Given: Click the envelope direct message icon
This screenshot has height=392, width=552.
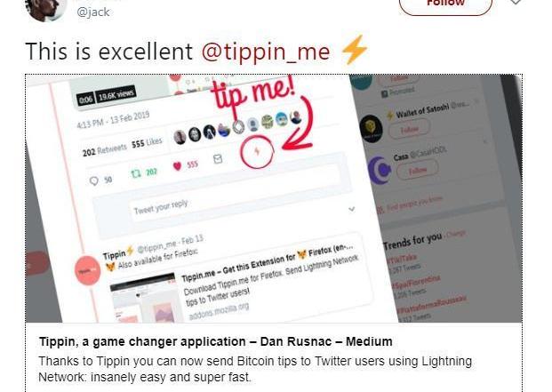Looking at the screenshot, I should tap(218, 159).
